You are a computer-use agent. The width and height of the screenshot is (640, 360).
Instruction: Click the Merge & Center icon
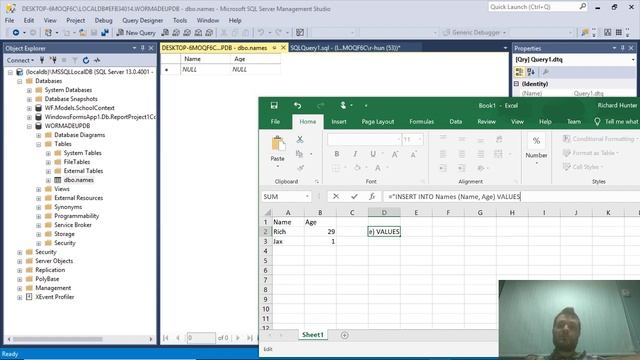click(498, 154)
